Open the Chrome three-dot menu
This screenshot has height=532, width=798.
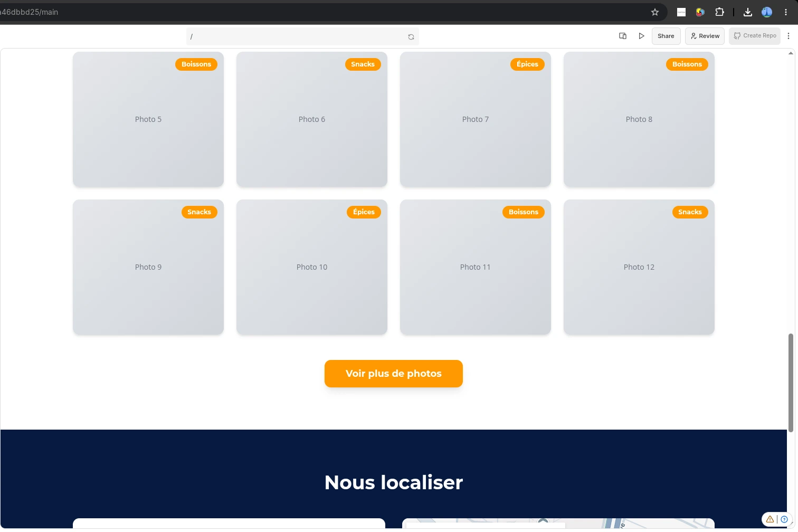pyautogui.click(x=786, y=12)
